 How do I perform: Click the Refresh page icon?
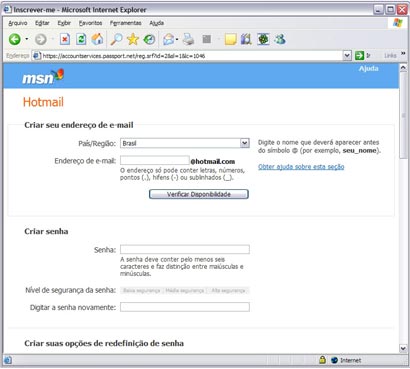coord(81,39)
